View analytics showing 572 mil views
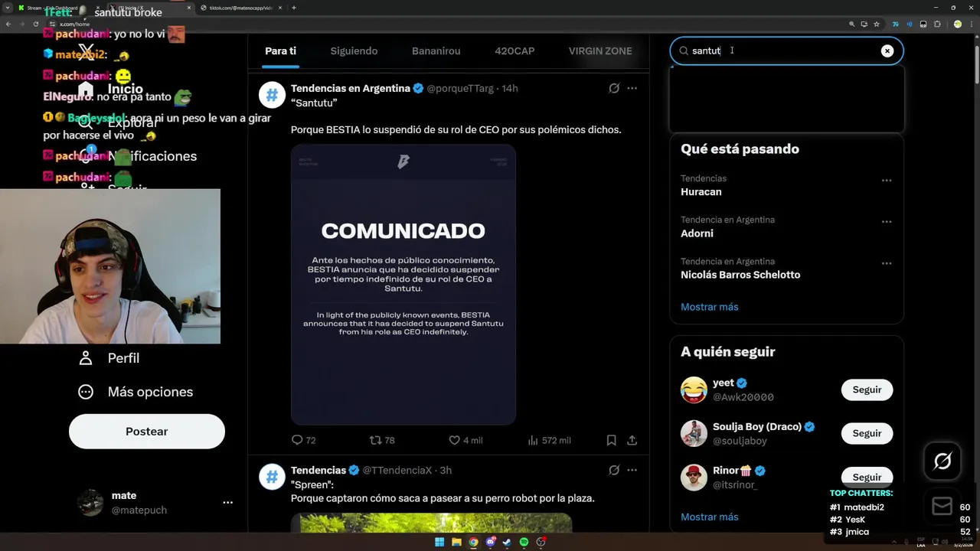Viewport: 980px width, 551px height. coord(549,440)
